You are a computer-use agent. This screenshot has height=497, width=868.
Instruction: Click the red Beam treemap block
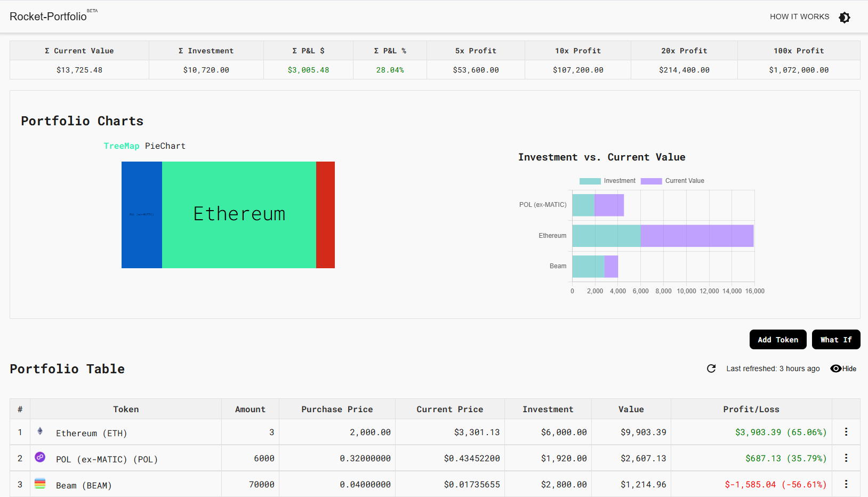[x=325, y=214]
